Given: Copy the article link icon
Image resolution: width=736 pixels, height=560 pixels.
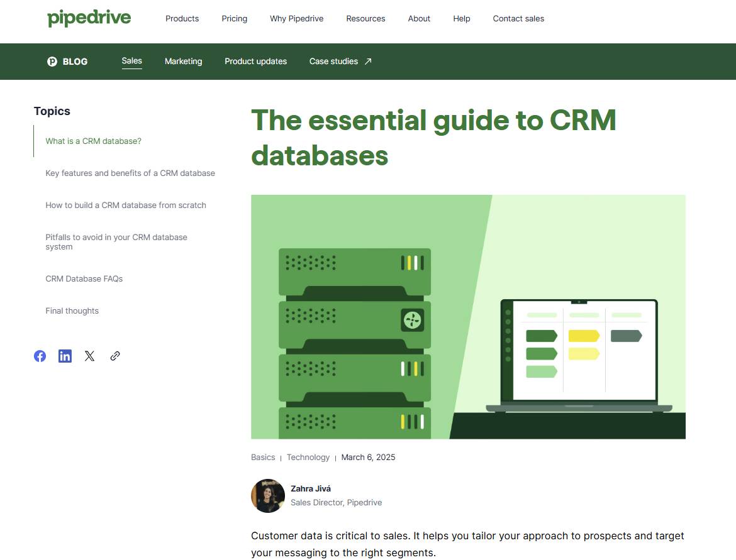Looking at the screenshot, I should coord(114,356).
